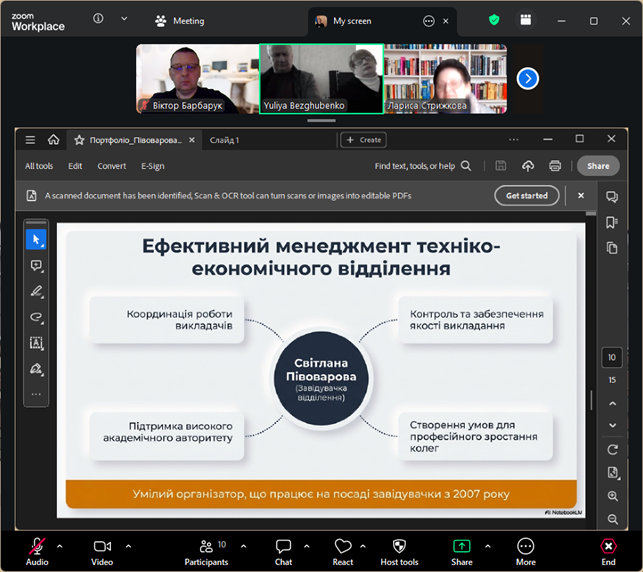Select the Портфоліо_Півоварова document tab

136,140
